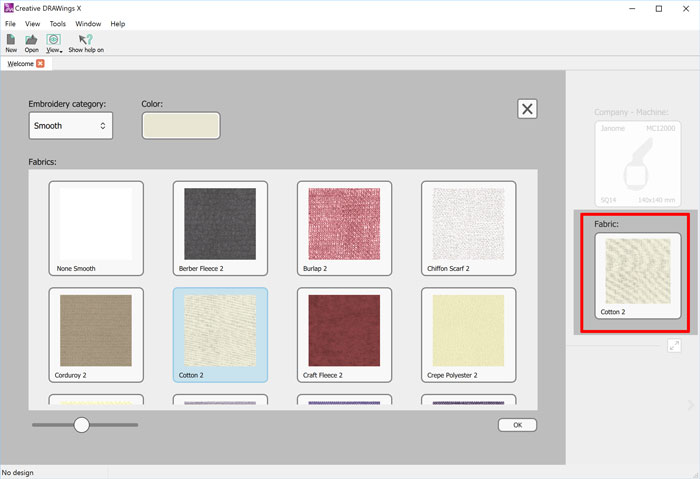Expand the Embroidery category dropdown

click(x=71, y=126)
